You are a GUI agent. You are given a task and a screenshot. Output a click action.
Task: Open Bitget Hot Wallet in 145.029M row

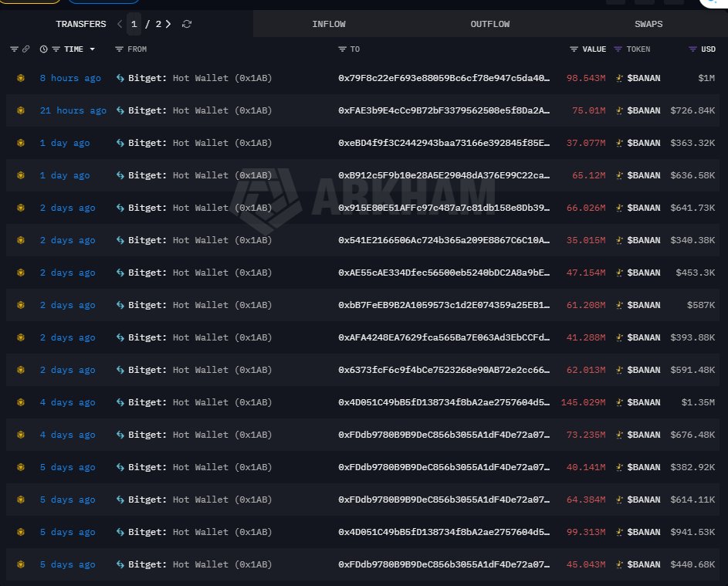(x=200, y=402)
